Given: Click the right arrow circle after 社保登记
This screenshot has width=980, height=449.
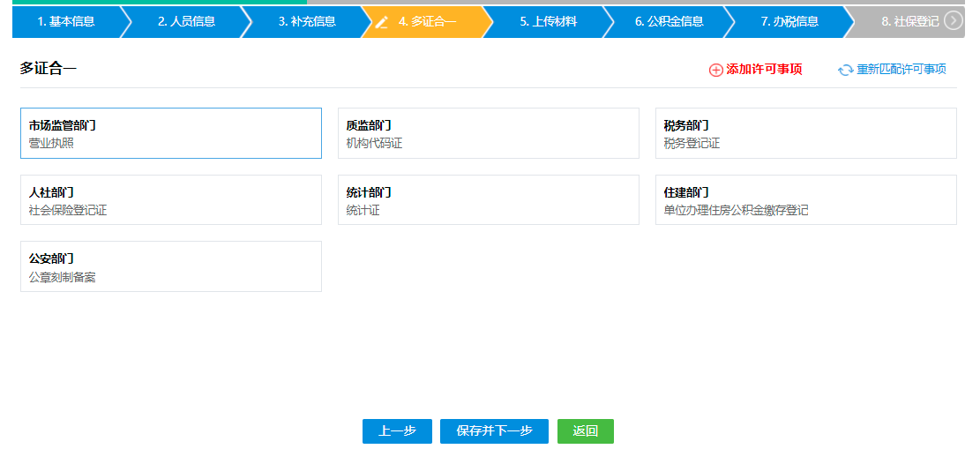Looking at the screenshot, I should [x=953, y=21].
